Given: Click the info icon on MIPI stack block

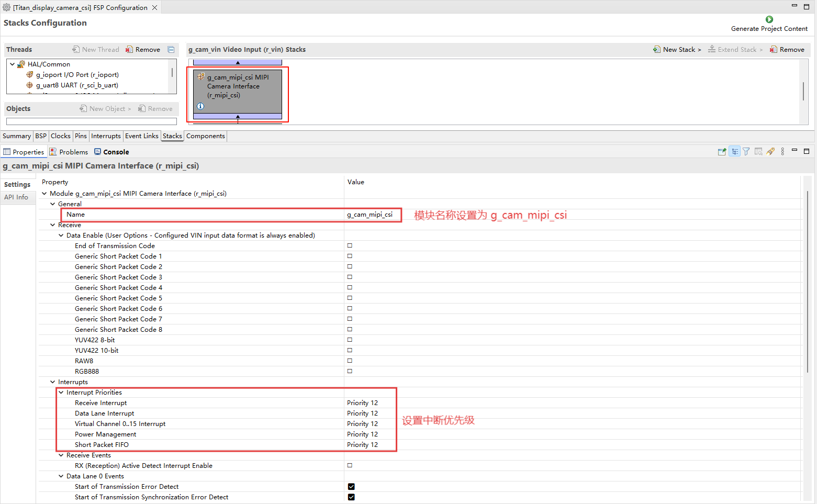Looking at the screenshot, I should (x=200, y=106).
